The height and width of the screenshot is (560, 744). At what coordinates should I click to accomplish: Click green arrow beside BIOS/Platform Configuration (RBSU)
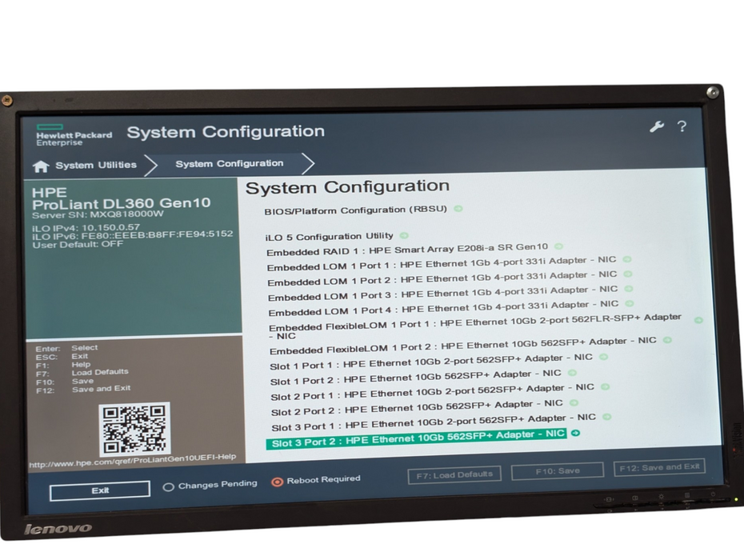click(x=458, y=208)
